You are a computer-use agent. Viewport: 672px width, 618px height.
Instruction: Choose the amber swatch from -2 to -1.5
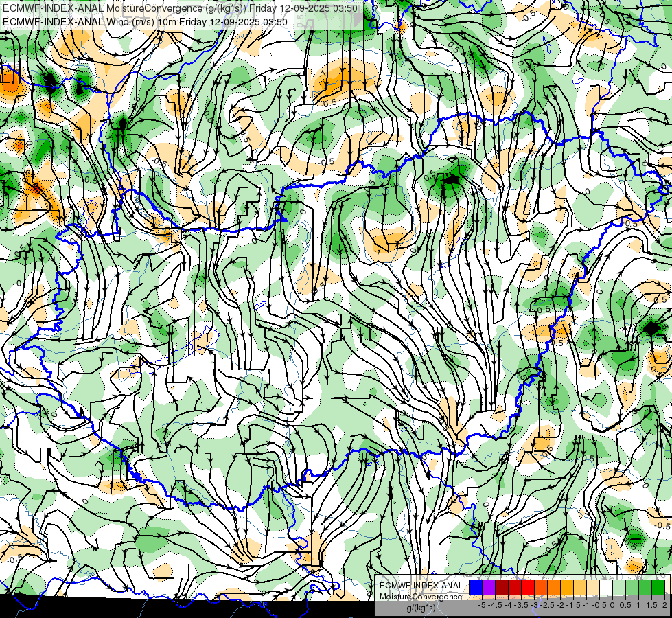(566, 587)
